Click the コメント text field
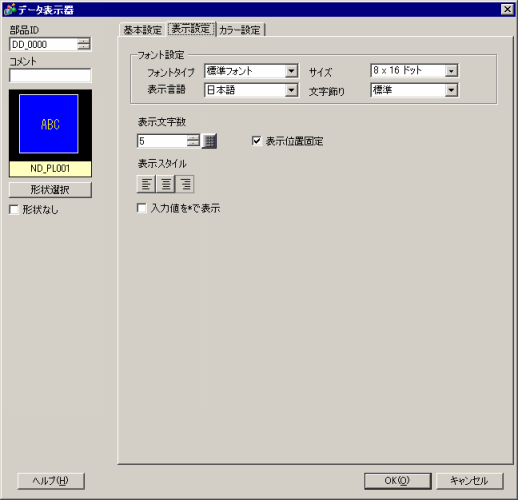The image size is (518, 500). (x=50, y=75)
